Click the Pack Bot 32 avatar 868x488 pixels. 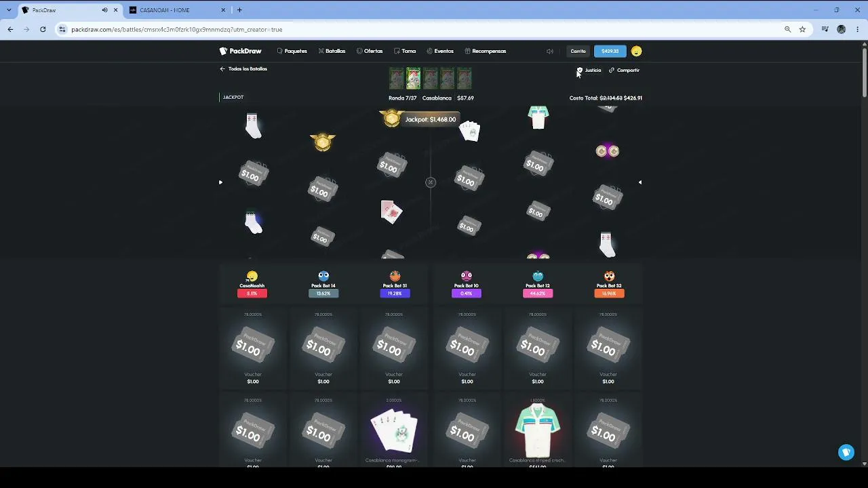pos(609,276)
